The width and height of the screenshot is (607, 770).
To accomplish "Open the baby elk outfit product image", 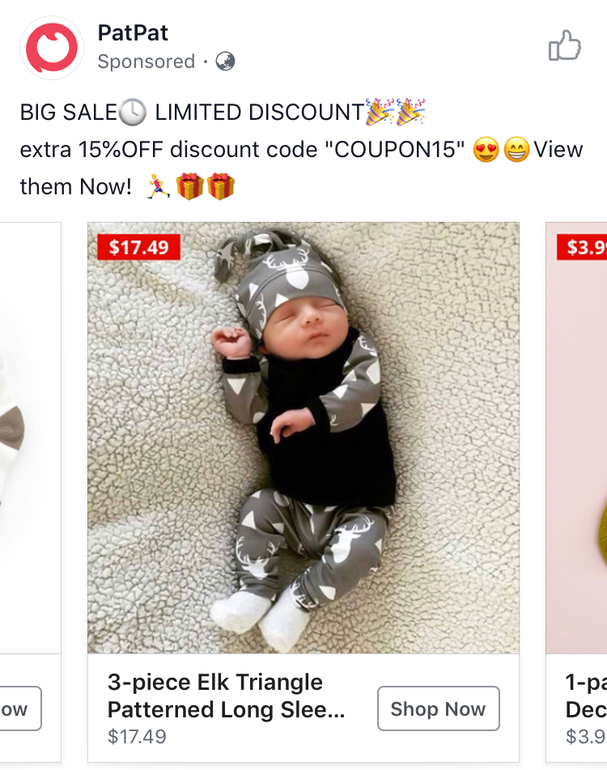I will coord(303,438).
